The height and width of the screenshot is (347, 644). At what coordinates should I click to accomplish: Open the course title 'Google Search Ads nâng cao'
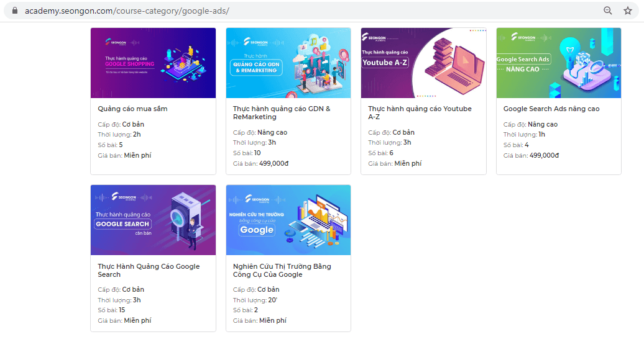[551, 109]
